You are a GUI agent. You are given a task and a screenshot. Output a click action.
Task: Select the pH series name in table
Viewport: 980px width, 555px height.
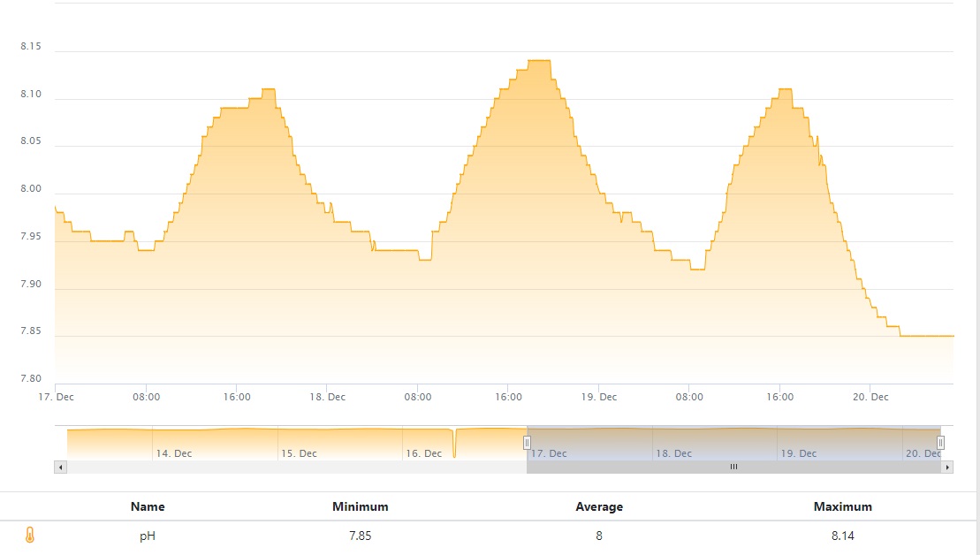(x=148, y=536)
